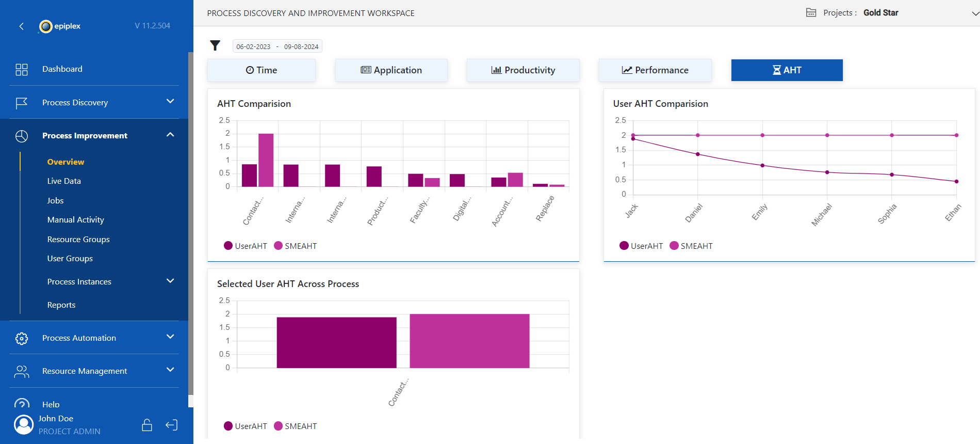Click Faculty UserAHT bar in AHT Comparision
The height and width of the screenshot is (444, 980).
pos(416,180)
